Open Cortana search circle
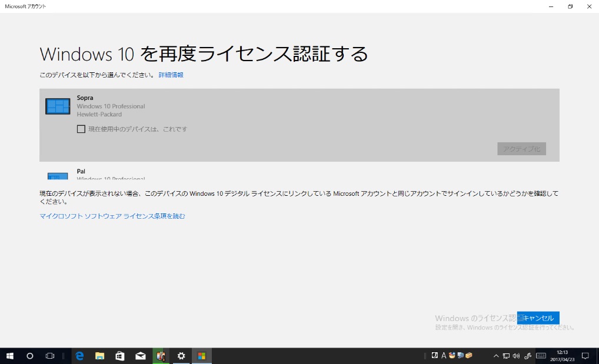599x364 pixels. pos(30,356)
